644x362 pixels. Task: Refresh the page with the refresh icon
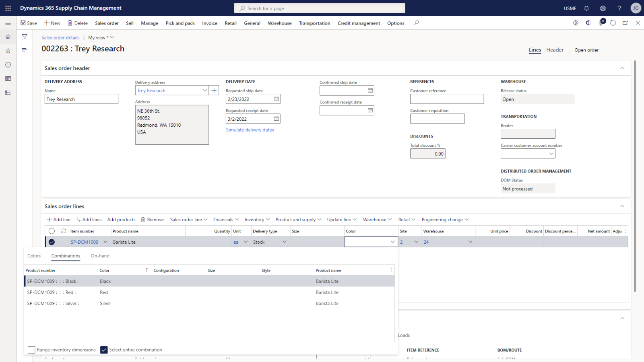click(613, 23)
